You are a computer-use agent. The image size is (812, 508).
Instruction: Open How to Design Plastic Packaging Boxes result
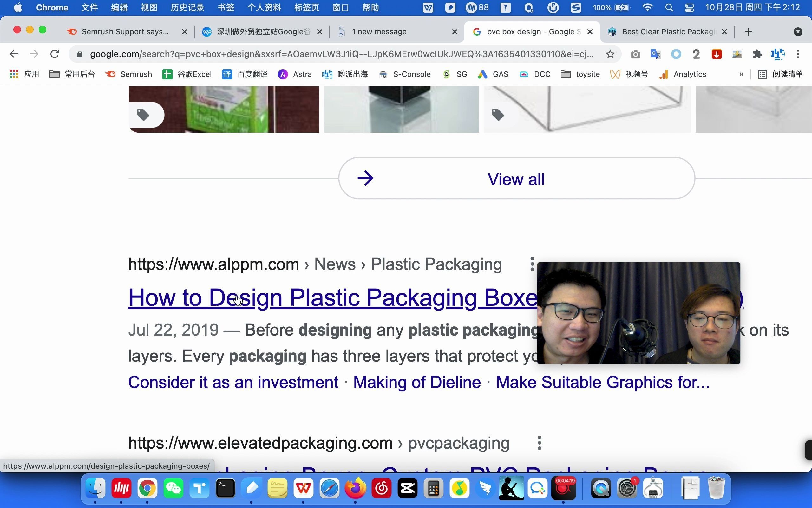click(333, 298)
